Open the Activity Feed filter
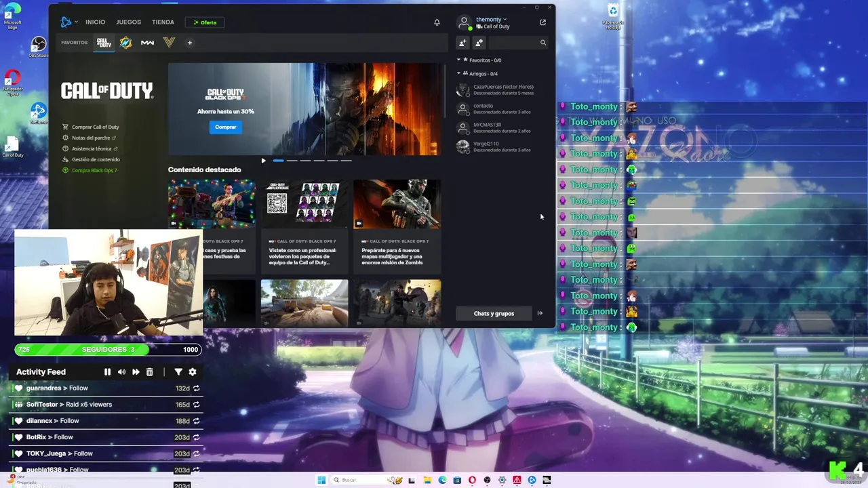868x488 pixels. 178,372
